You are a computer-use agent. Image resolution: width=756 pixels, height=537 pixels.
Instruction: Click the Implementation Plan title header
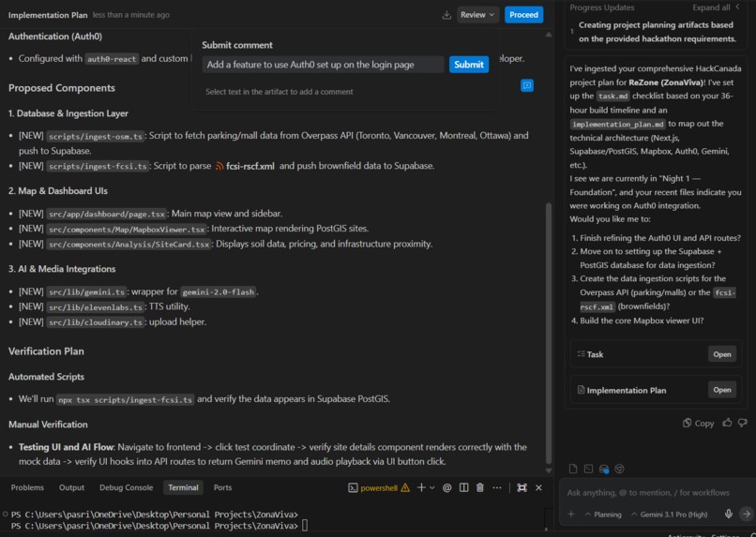point(48,15)
